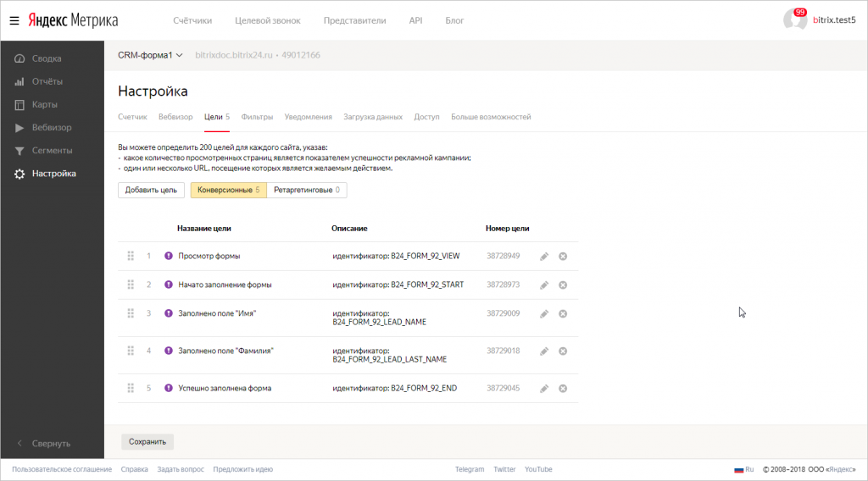Open the Сегменты funnel icon in sidebar
The height and width of the screenshot is (481, 868).
tap(19, 151)
